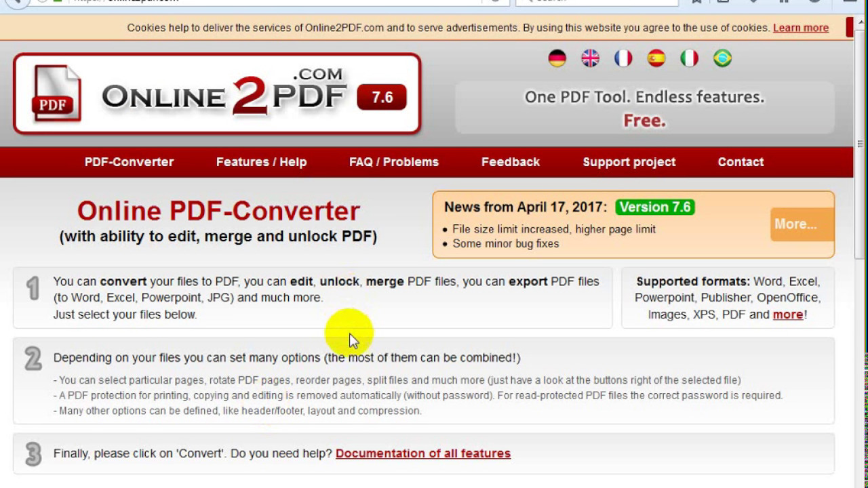Go to FAQ / Problems page
Image resolution: width=868 pixels, height=488 pixels.
point(394,162)
